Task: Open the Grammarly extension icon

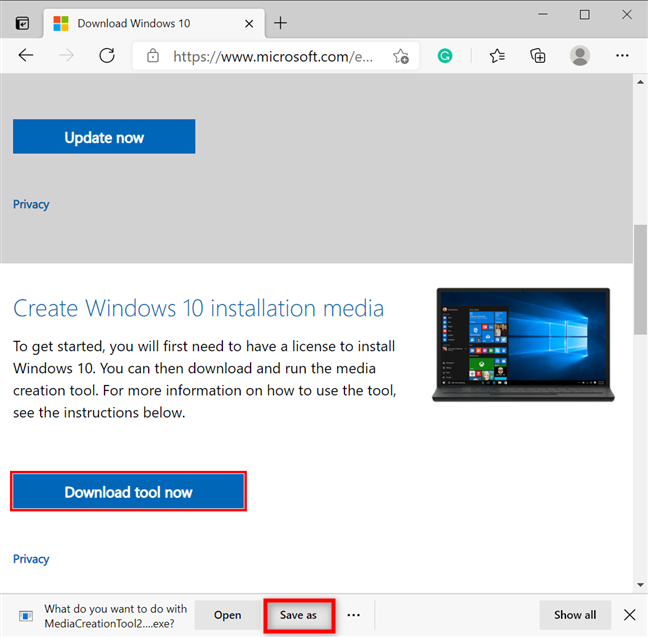Action: click(445, 55)
